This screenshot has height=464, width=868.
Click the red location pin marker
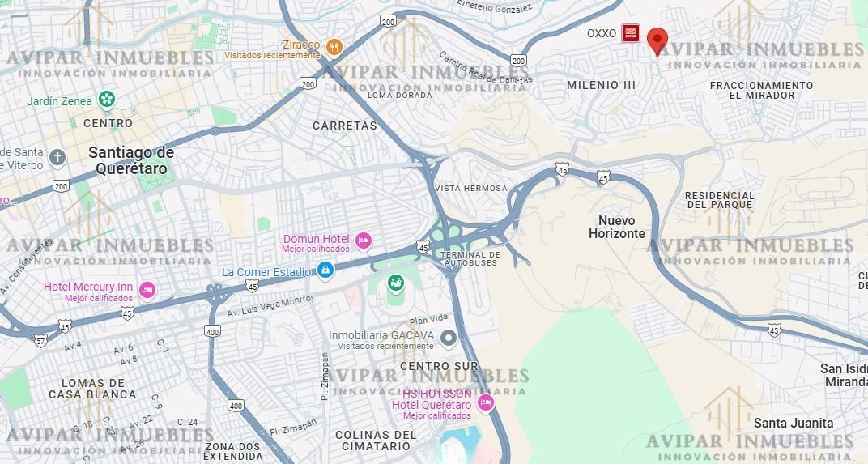pyautogui.click(x=657, y=42)
